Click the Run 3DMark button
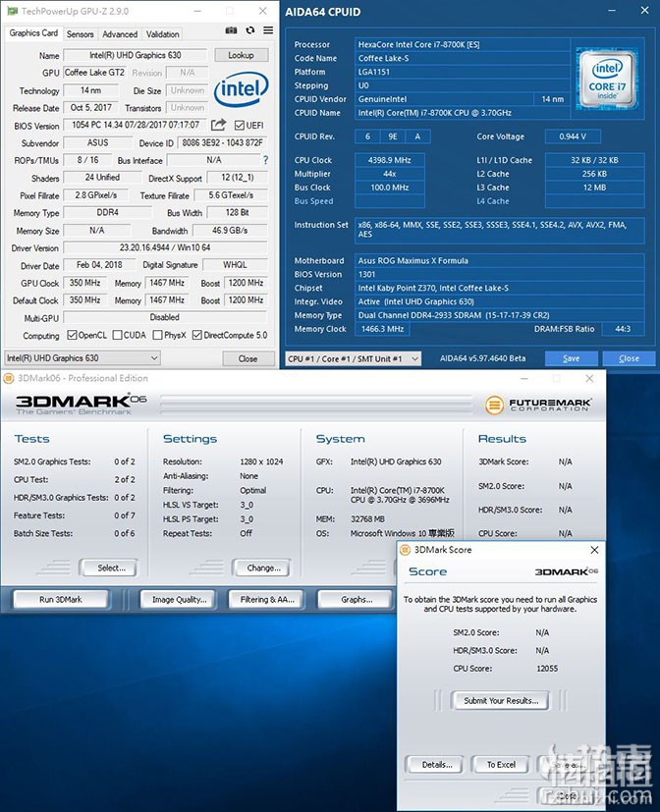Image resolution: width=660 pixels, height=812 pixels. pyautogui.click(x=61, y=599)
